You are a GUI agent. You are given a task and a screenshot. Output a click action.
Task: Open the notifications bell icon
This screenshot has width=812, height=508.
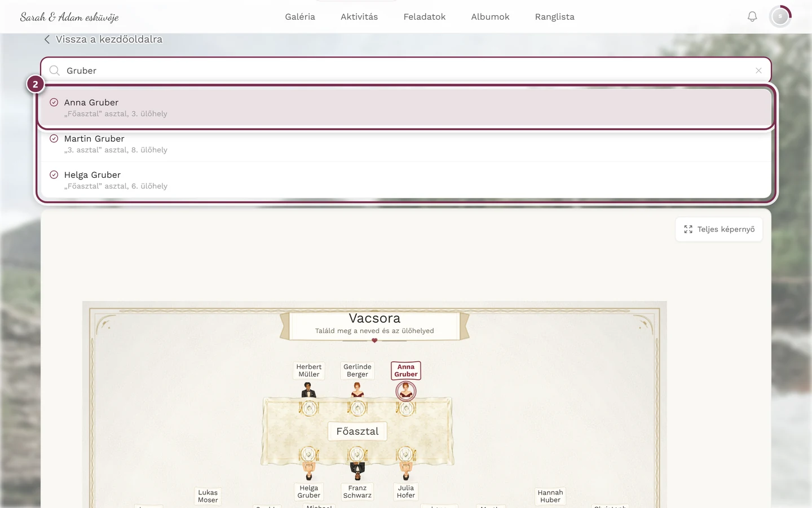[x=752, y=17]
